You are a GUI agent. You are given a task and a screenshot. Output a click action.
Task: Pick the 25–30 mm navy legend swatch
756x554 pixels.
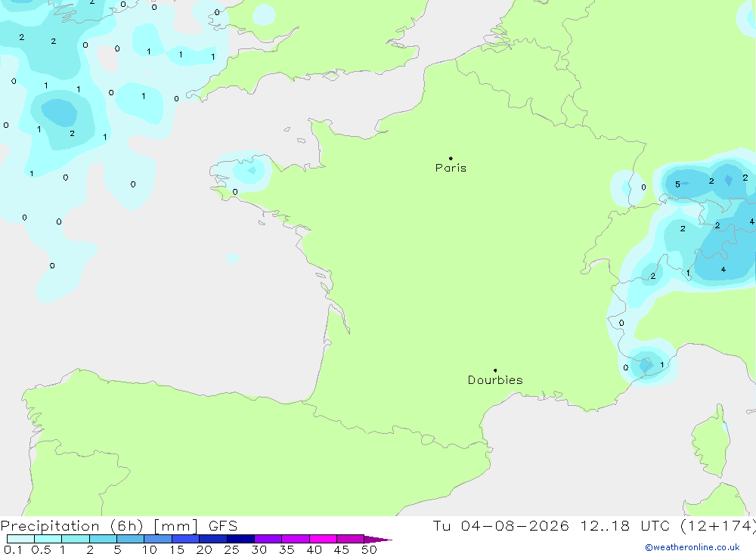click(x=240, y=539)
